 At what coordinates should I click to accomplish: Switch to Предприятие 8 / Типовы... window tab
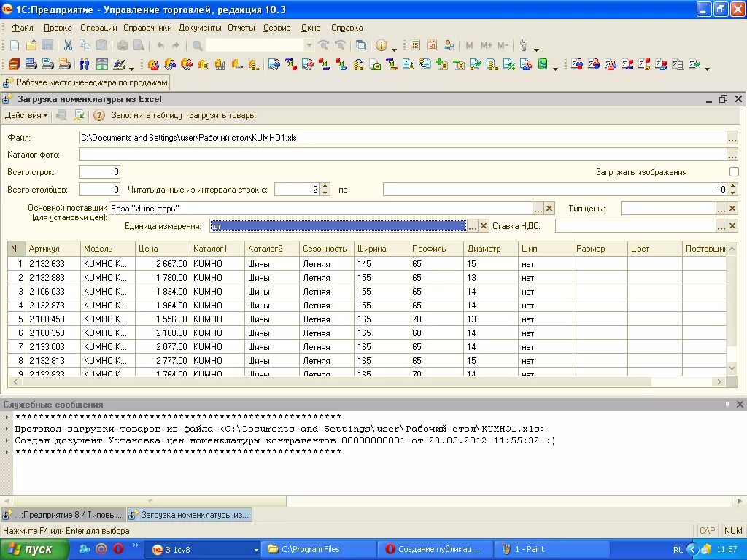(63, 515)
